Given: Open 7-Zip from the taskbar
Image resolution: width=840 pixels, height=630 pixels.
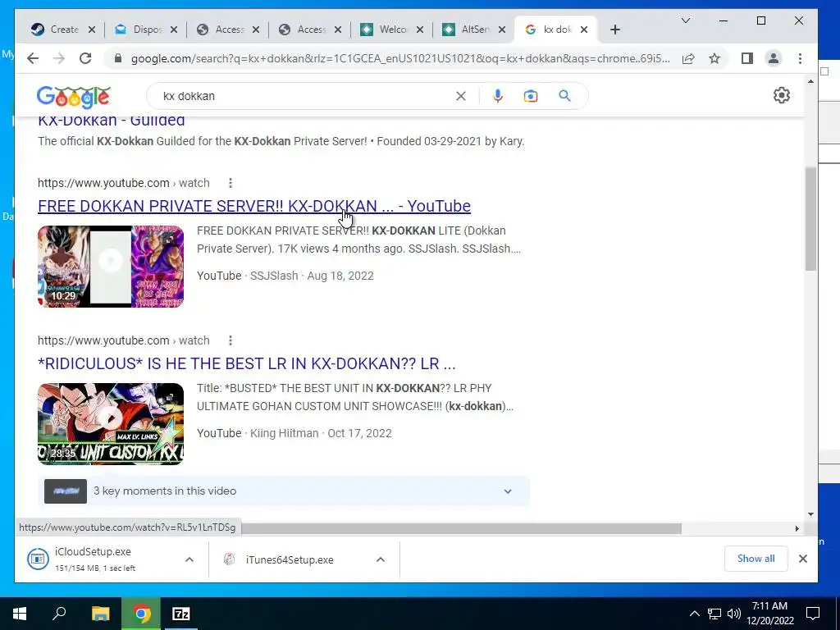Looking at the screenshot, I should pos(181,614).
